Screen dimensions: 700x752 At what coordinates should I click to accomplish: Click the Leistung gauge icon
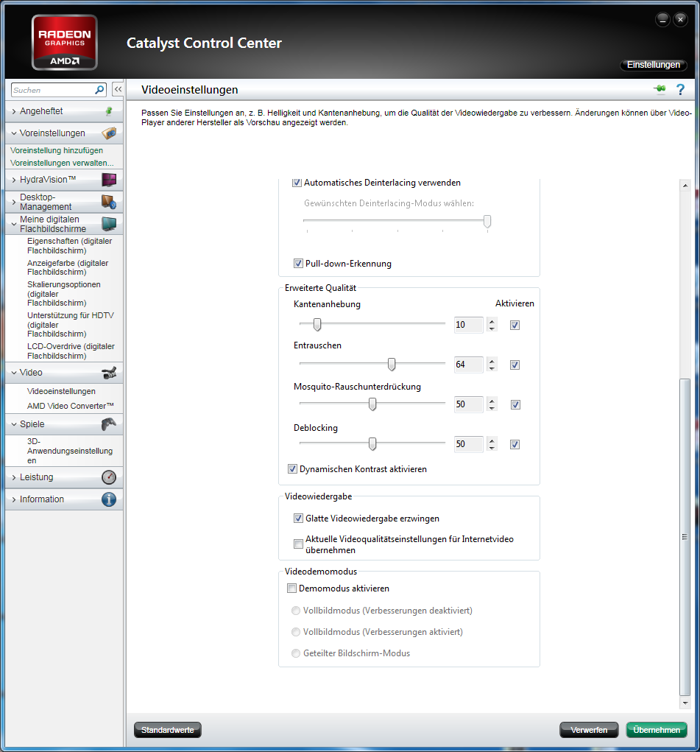pos(109,477)
